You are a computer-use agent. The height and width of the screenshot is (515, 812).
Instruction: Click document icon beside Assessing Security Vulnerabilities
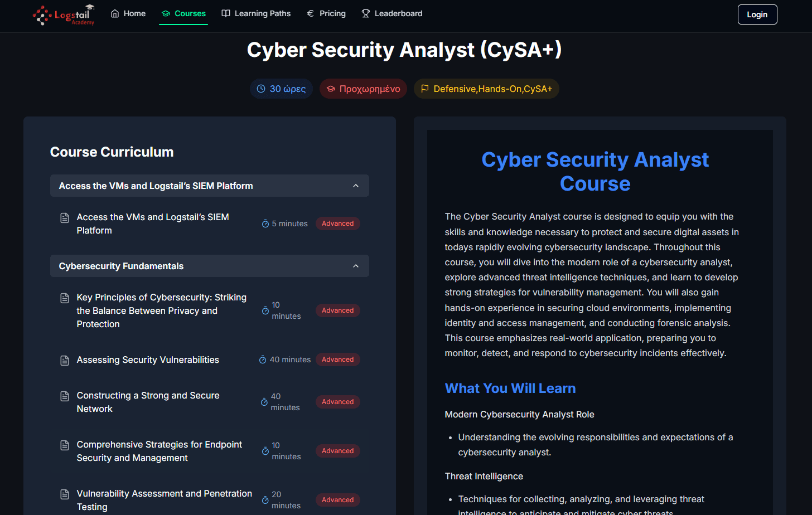point(65,360)
